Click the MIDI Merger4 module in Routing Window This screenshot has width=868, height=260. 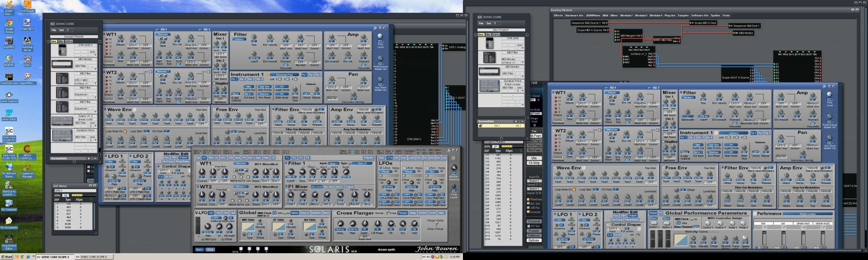tap(628, 36)
